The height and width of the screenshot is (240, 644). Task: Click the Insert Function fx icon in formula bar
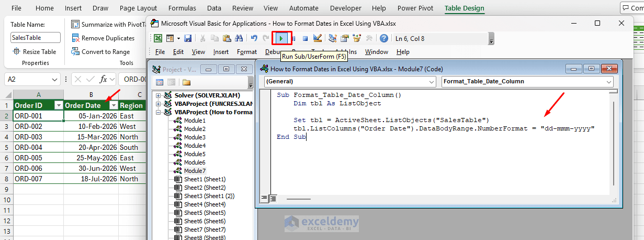click(104, 80)
